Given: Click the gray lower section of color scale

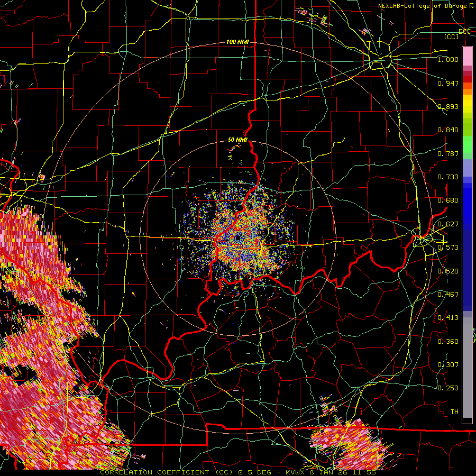Looking at the screenshot, I should click(467, 368).
